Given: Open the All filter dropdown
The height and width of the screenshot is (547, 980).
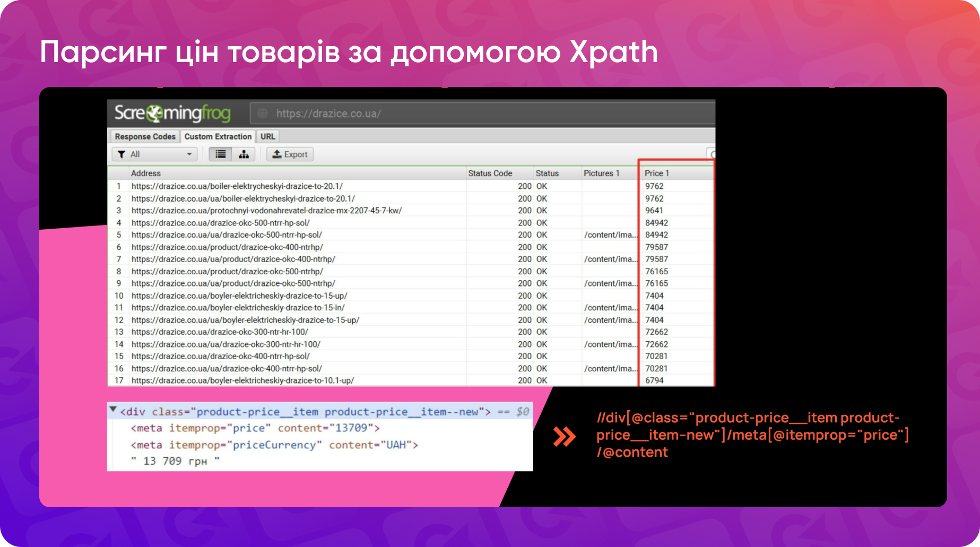Looking at the screenshot, I should coord(188,154).
